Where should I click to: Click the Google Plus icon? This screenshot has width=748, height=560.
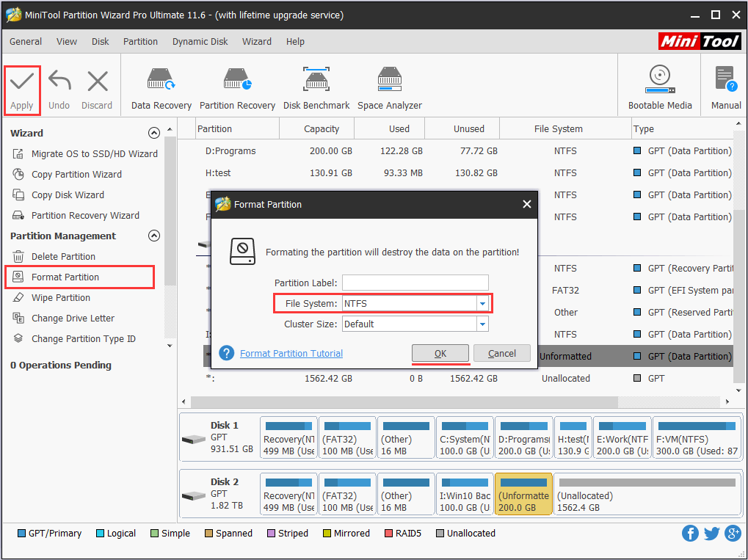click(733, 534)
